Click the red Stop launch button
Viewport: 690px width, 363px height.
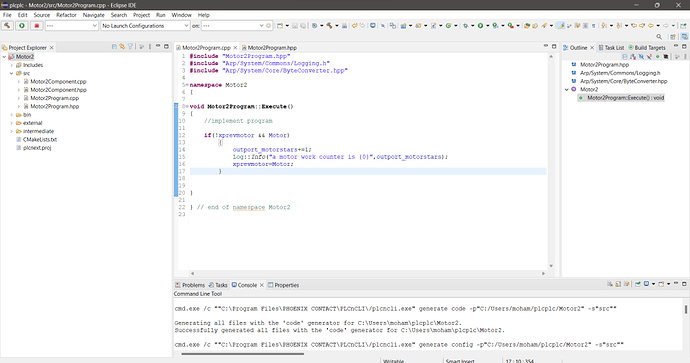point(37,26)
